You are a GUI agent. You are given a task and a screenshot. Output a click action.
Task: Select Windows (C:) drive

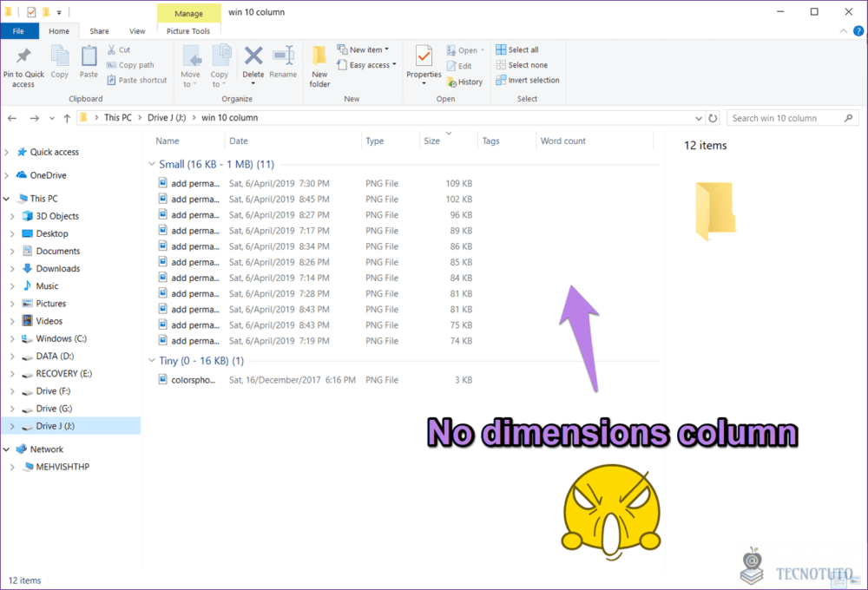[61, 338]
